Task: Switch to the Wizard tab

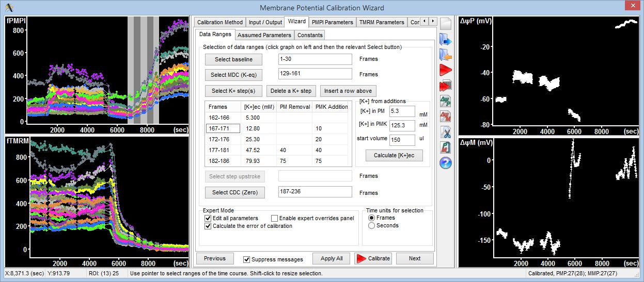Action: 297,22
